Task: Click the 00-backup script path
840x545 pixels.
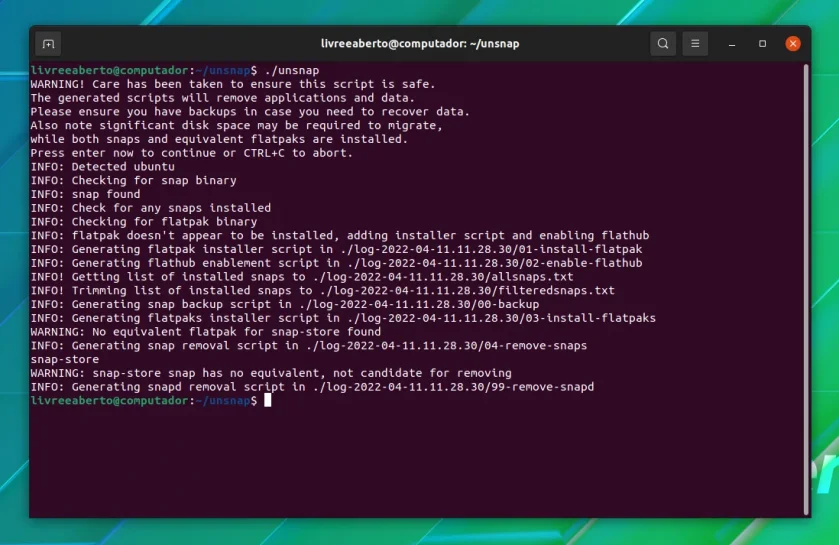Action: (419, 304)
